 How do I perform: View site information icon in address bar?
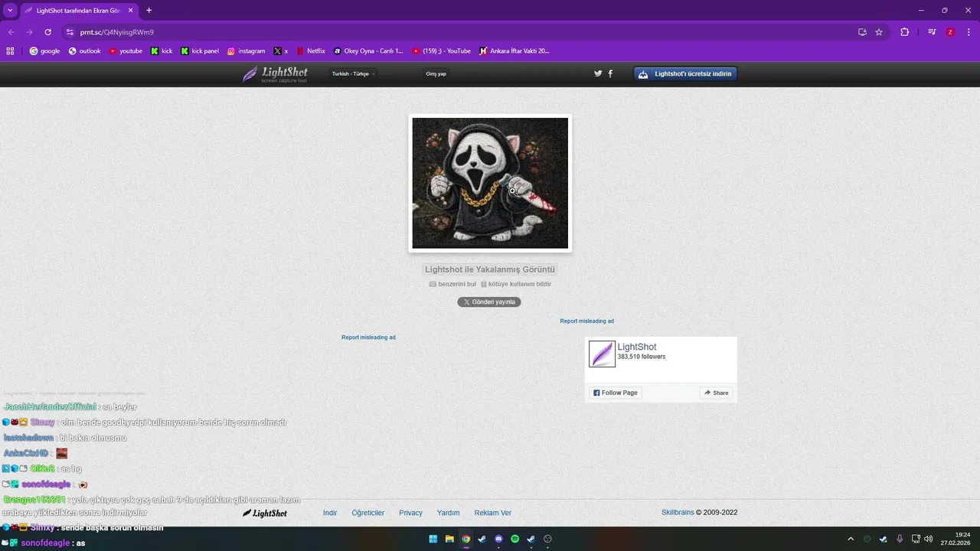click(70, 32)
